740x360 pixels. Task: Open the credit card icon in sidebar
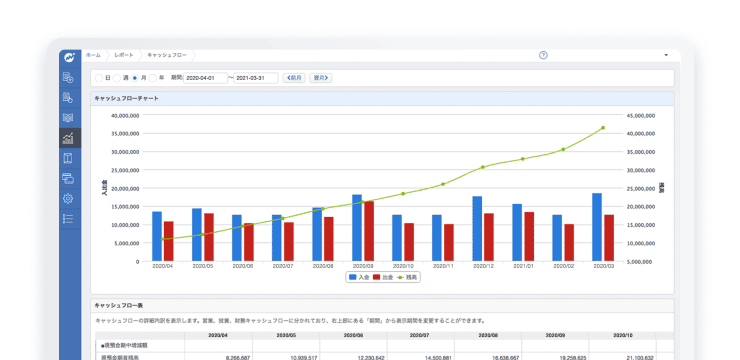pyautogui.click(x=68, y=178)
